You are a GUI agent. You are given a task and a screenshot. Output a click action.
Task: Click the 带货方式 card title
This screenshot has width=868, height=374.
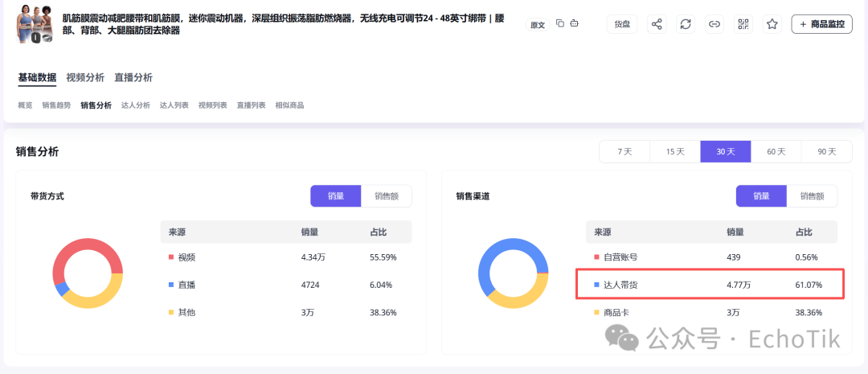click(47, 196)
